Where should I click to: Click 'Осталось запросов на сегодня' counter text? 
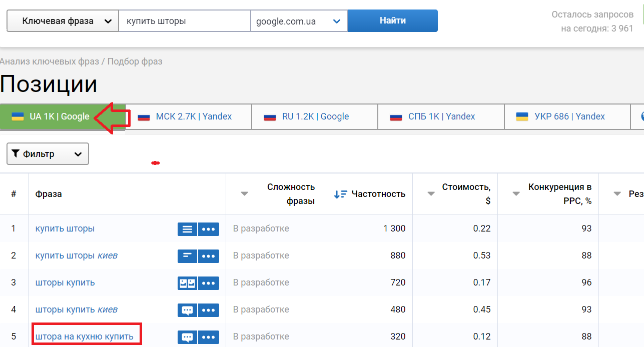click(592, 21)
